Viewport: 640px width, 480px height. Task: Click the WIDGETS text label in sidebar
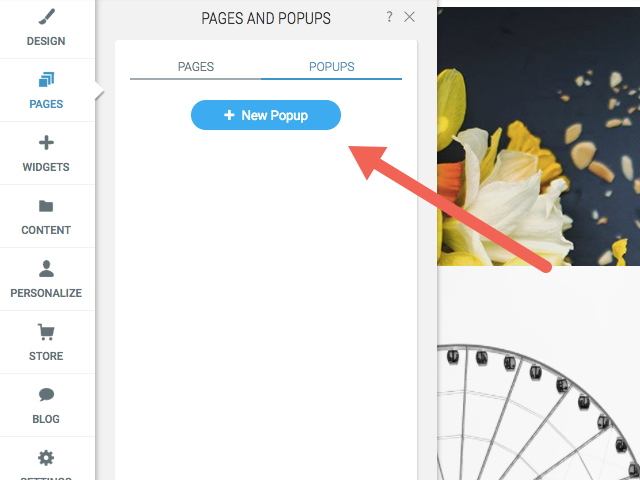46,167
